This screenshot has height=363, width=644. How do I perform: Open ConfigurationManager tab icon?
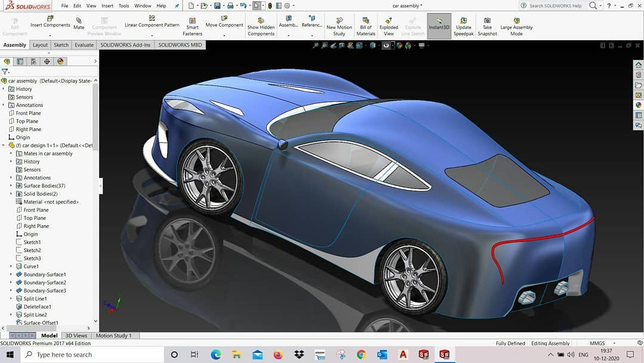coord(33,61)
